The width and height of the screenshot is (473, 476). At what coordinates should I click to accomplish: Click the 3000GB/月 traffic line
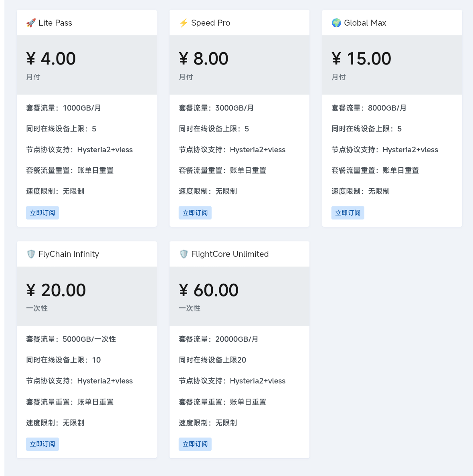point(216,108)
